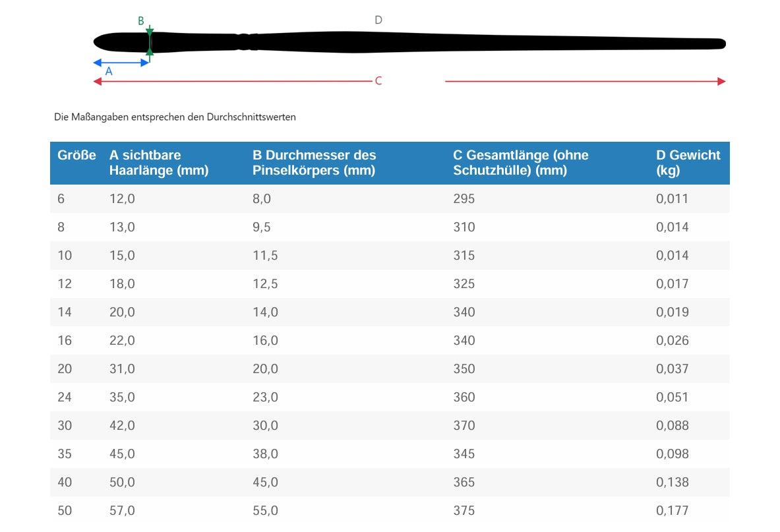Click the brush ferrule ridges in the silhouette

(245, 42)
